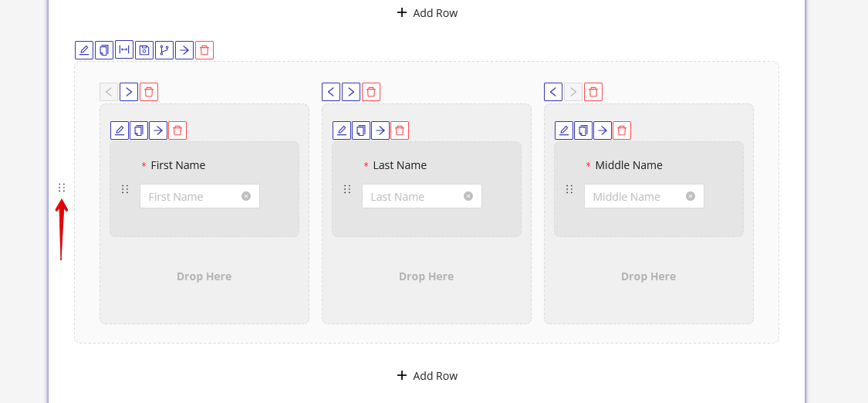The width and height of the screenshot is (868, 403).
Task: Click the bottom Add Row button
Action: (x=427, y=375)
